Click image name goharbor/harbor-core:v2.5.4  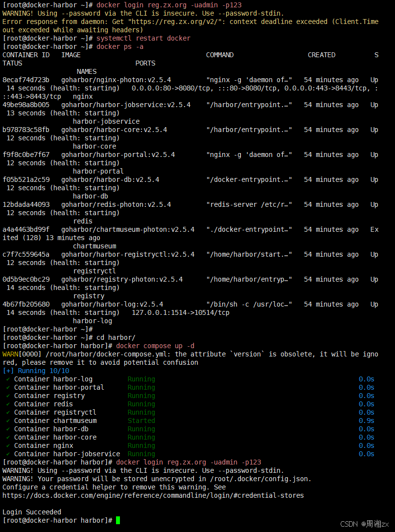coord(114,130)
